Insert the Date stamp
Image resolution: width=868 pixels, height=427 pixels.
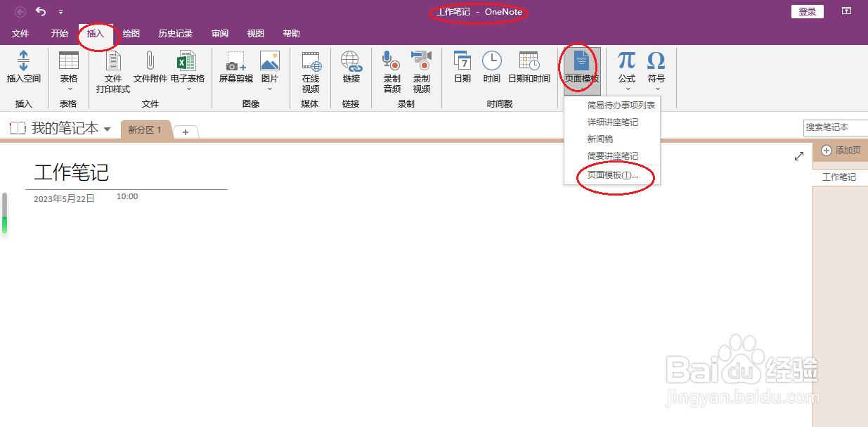pos(462,61)
